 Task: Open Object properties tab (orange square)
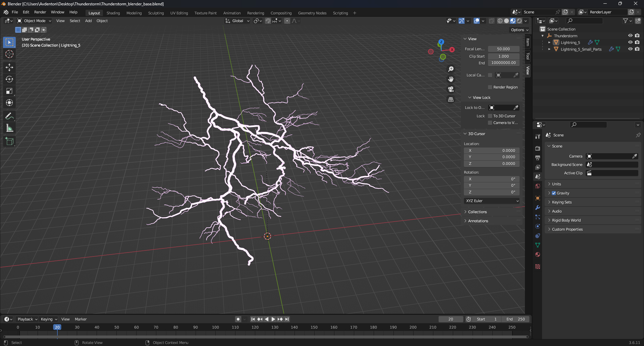point(538,198)
